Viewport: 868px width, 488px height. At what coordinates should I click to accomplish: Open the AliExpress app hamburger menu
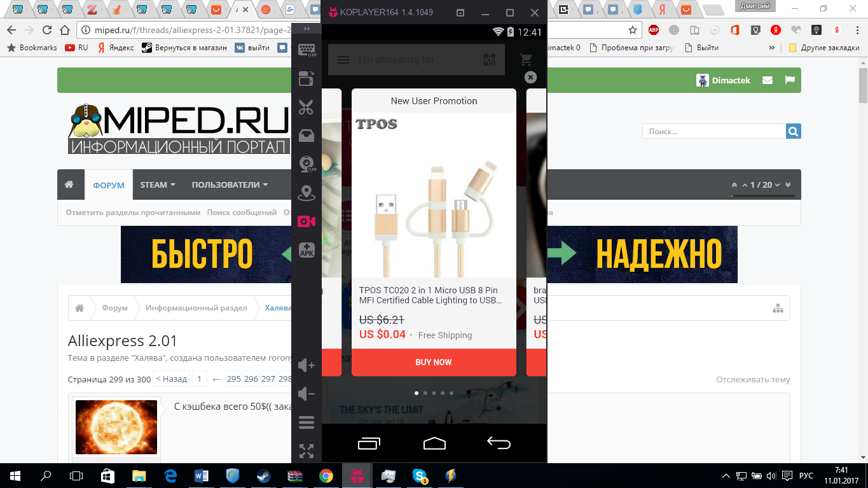pos(343,60)
